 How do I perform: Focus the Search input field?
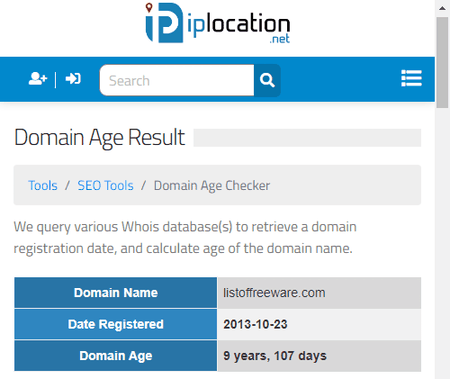(x=177, y=80)
